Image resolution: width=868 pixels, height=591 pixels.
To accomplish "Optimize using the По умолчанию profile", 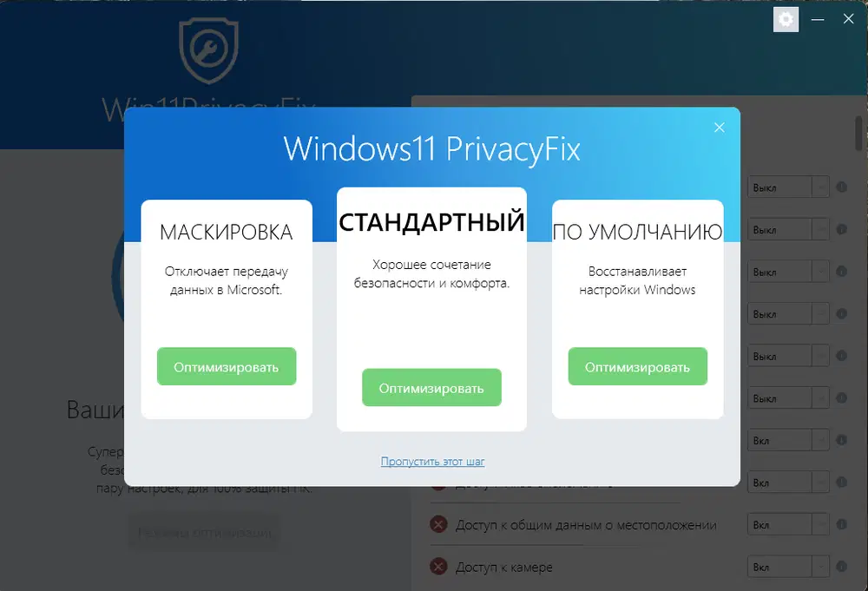I will tap(638, 366).
